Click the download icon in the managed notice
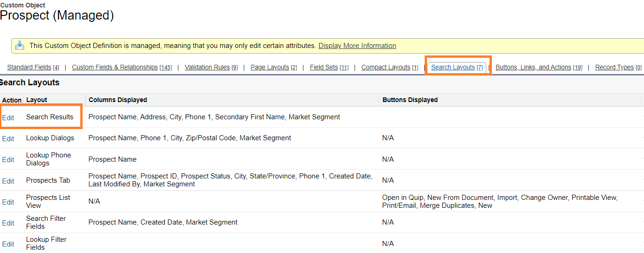This screenshot has height=253, width=644. click(20, 45)
